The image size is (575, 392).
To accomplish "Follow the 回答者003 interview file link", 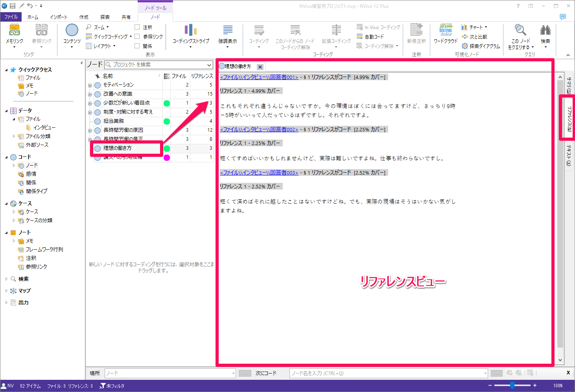I will [x=259, y=173].
